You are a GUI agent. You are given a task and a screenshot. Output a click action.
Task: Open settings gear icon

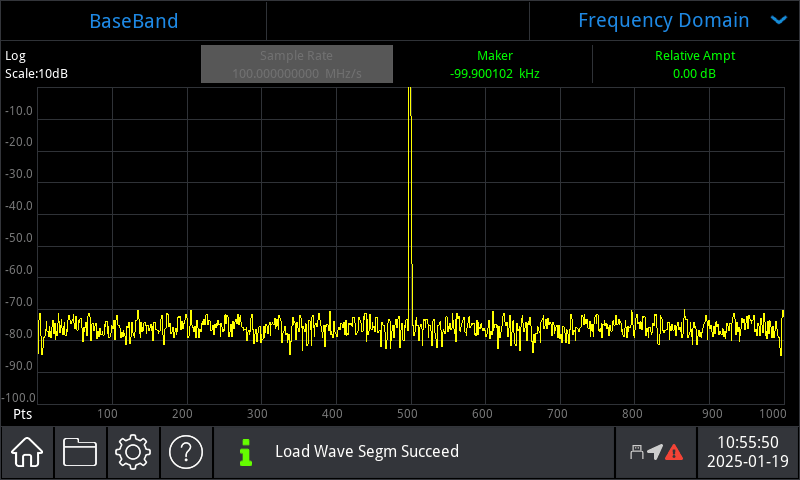[x=133, y=452]
